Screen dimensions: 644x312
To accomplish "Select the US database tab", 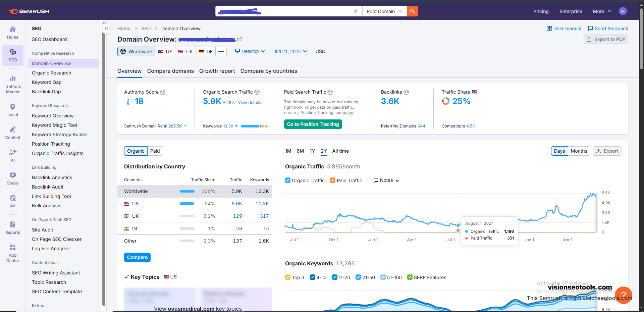I will coord(165,51).
